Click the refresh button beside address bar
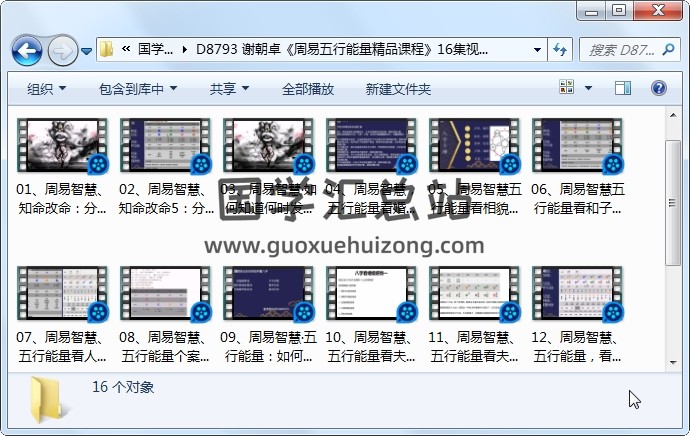This screenshot has height=436, width=690. 560,49
